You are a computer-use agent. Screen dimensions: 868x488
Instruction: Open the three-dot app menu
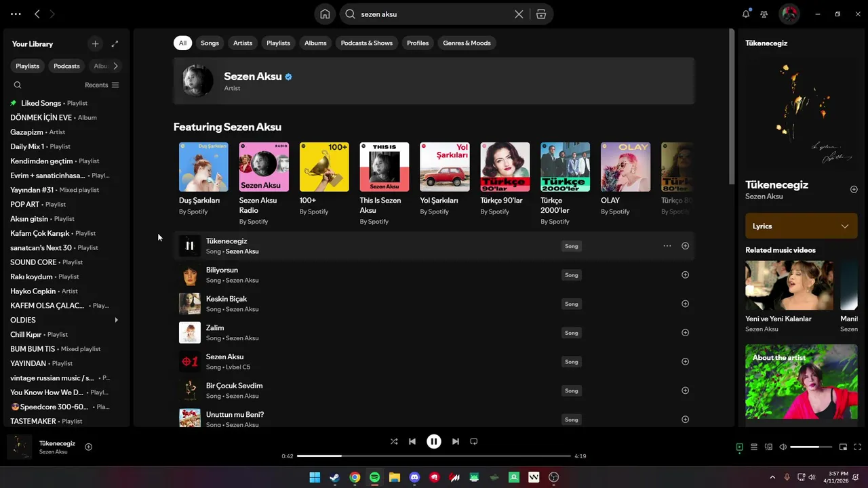click(x=16, y=14)
